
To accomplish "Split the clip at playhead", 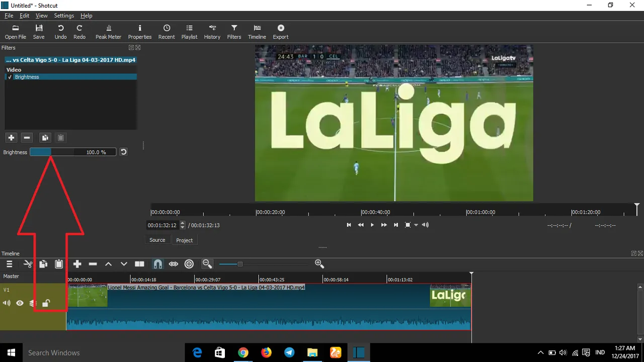I will [140, 264].
